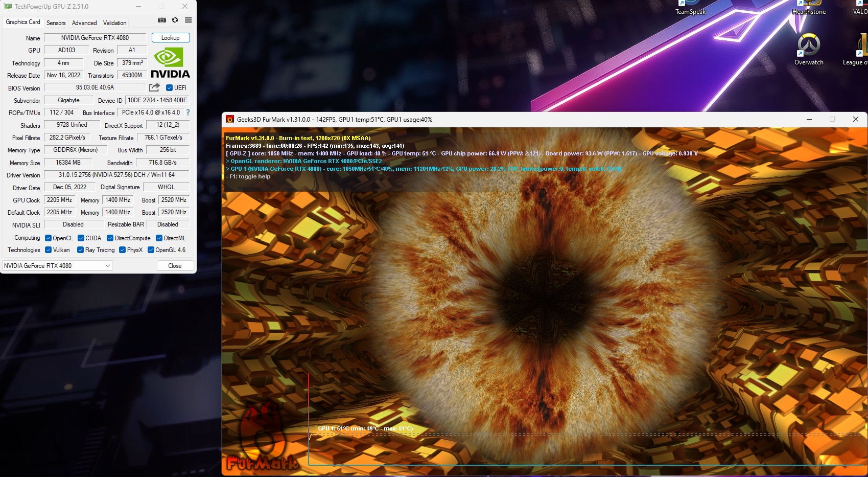The image size is (868, 477).
Task: Toggle the DirectML checkbox
Action: pyautogui.click(x=159, y=238)
